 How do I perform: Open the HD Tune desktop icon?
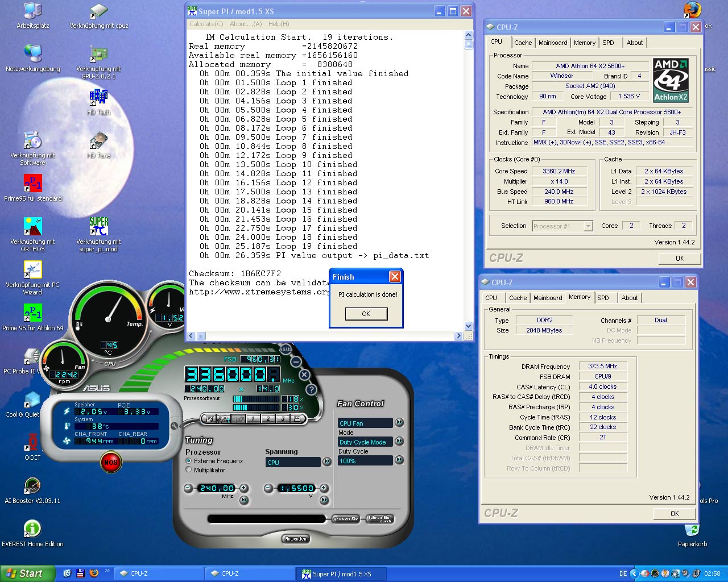pyautogui.click(x=99, y=145)
